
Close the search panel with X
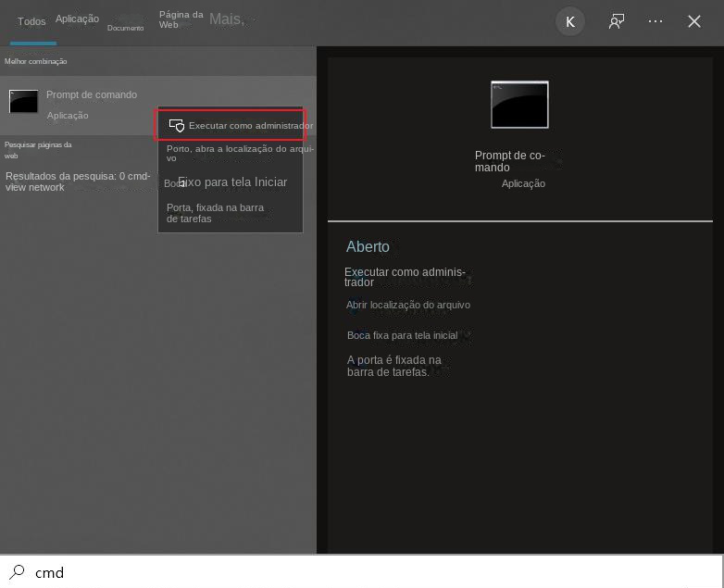694,21
